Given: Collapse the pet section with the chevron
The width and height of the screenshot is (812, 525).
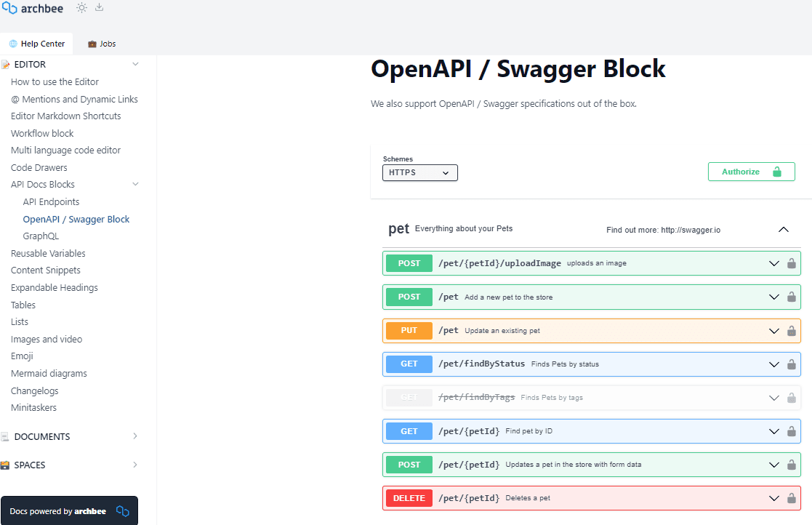Looking at the screenshot, I should [x=784, y=229].
